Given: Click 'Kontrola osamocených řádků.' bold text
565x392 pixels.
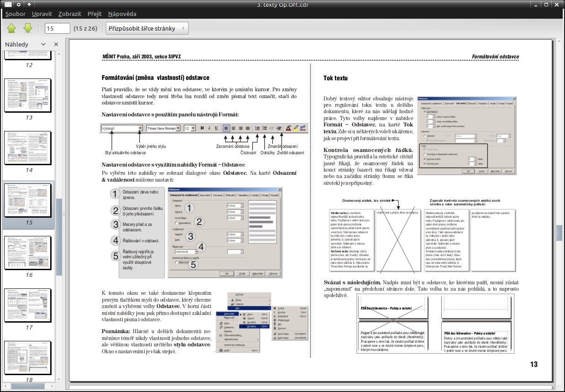Looking at the screenshot, I should click(369, 150).
